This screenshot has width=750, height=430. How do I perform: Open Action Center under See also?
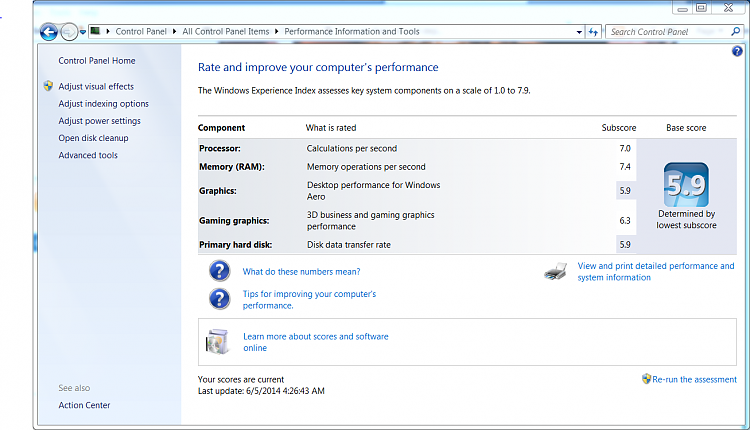[x=84, y=405]
